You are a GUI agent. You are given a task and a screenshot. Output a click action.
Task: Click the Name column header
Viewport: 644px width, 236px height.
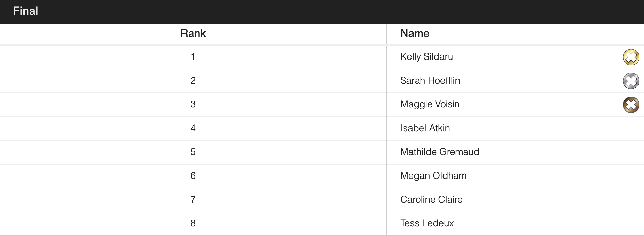(x=415, y=34)
